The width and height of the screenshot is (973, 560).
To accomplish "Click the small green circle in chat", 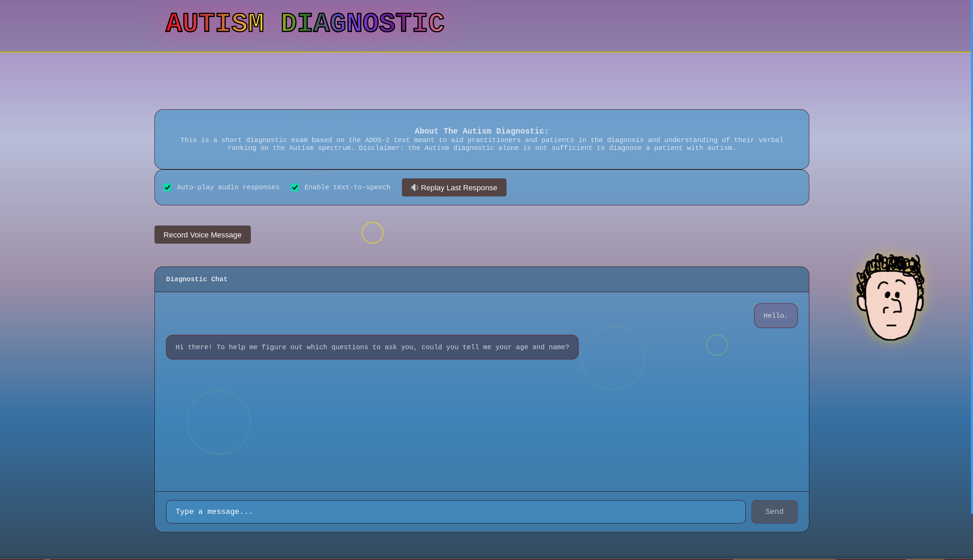I will point(716,345).
